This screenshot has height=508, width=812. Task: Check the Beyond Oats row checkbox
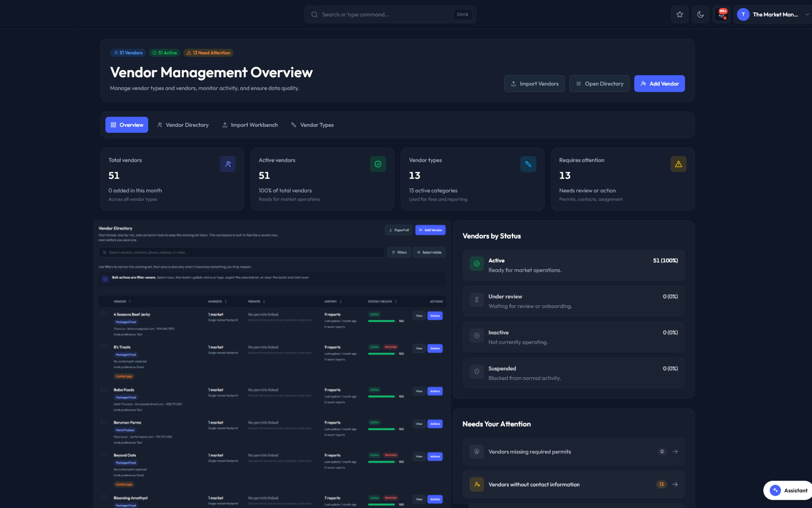104,455
